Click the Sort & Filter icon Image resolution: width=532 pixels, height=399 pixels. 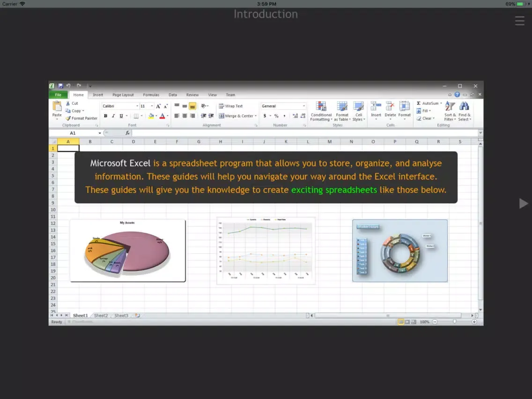pos(450,106)
